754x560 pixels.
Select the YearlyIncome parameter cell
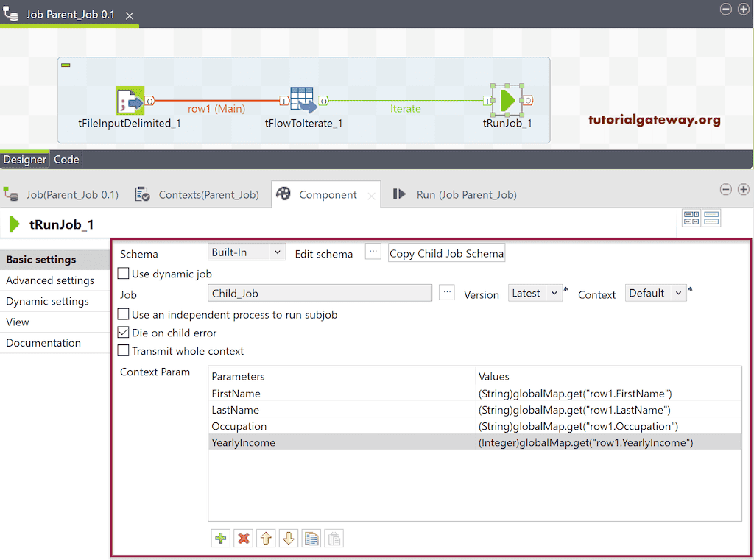click(x=342, y=443)
